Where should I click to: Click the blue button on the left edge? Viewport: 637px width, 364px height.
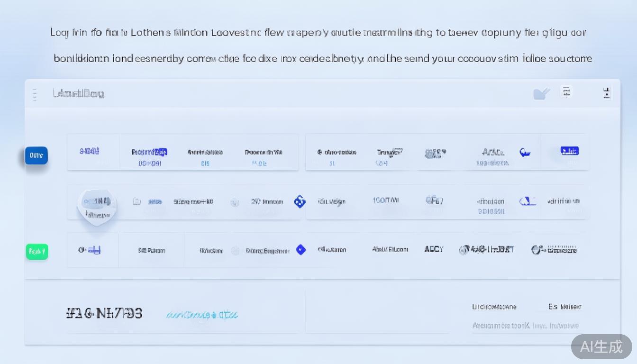tap(36, 155)
